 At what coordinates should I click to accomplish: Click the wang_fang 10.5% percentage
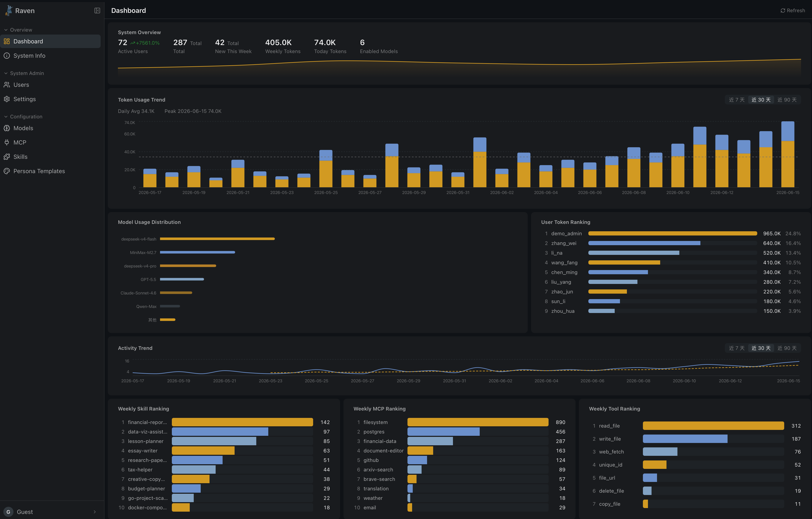pos(793,262)
